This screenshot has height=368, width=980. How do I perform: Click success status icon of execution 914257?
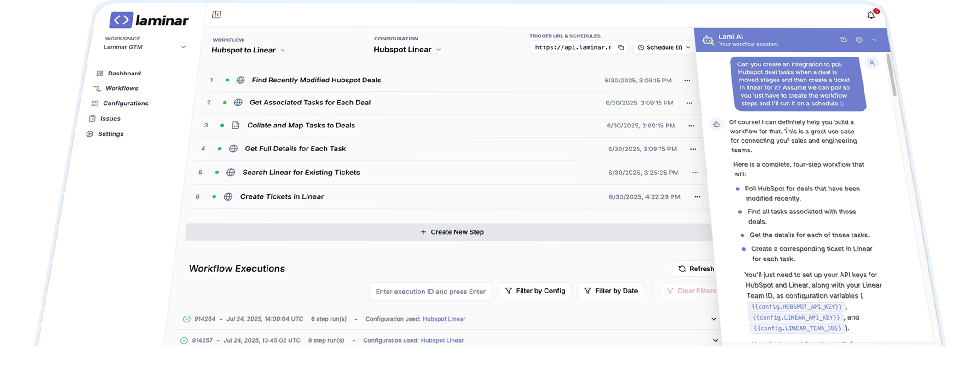tap(184, 340)
